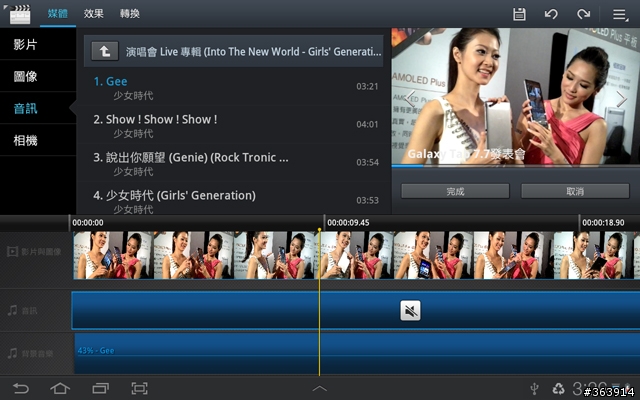640x400 pixels.
Task: Tap the Android back button
Action: pyautogui.click(x=20, y=388)
